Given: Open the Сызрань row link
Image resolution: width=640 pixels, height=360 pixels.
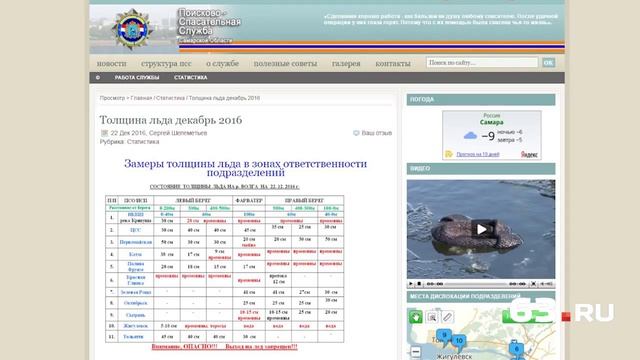Looking at the screenshot, I should point(136,315).
